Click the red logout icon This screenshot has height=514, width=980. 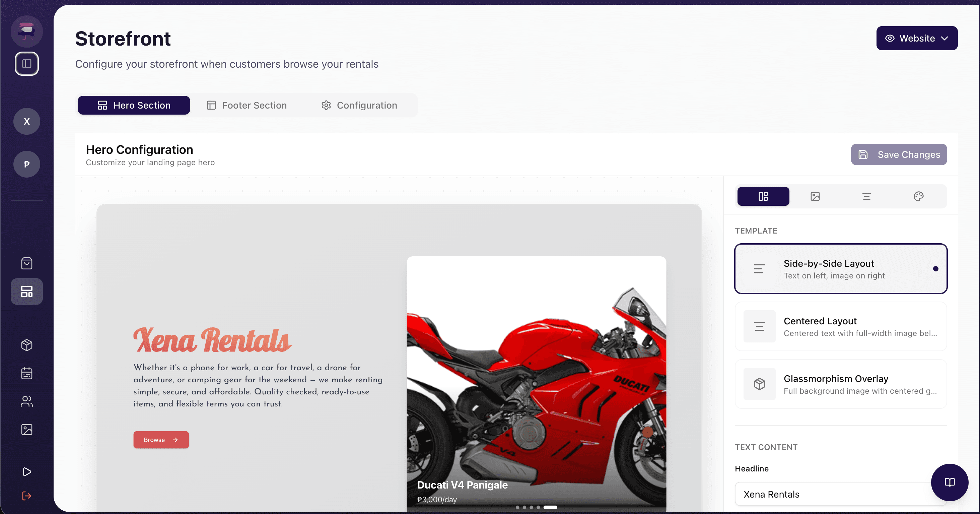(27, 496)
